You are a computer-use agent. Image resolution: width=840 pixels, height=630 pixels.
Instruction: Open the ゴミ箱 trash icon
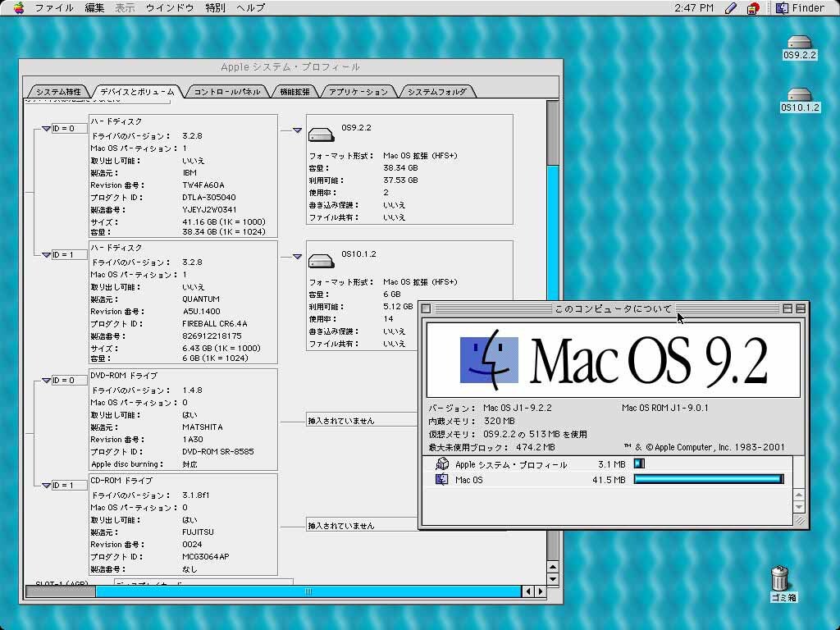tap(779, 578)
